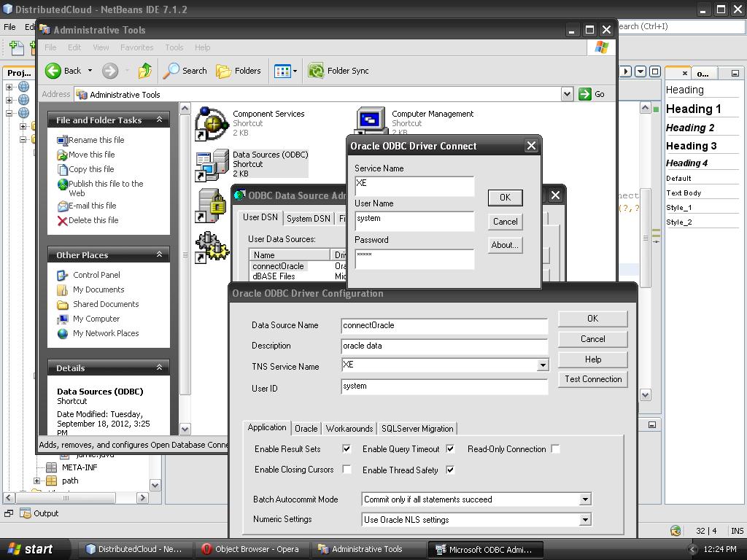Image resolution: width=747 pixels, height=560 pixels.
Task: Open TNS Service Name dropdown
Action: click(543, 365)
